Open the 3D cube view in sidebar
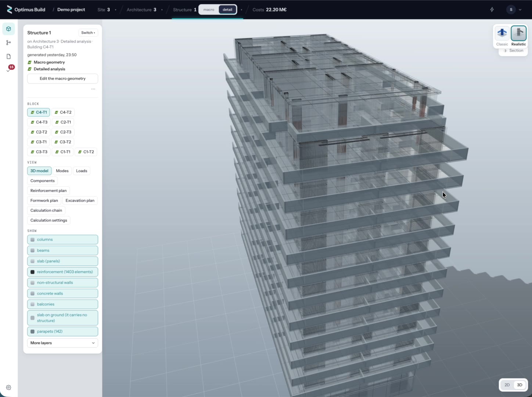The width and height of the screenshot is (532, 397). [8, 29]
